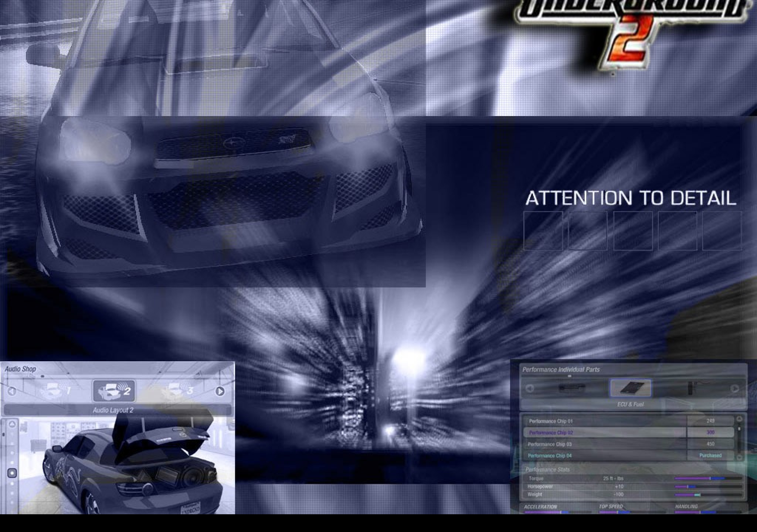
Task: Click the Performance Individual Parts title
Action: pos(561,369)
